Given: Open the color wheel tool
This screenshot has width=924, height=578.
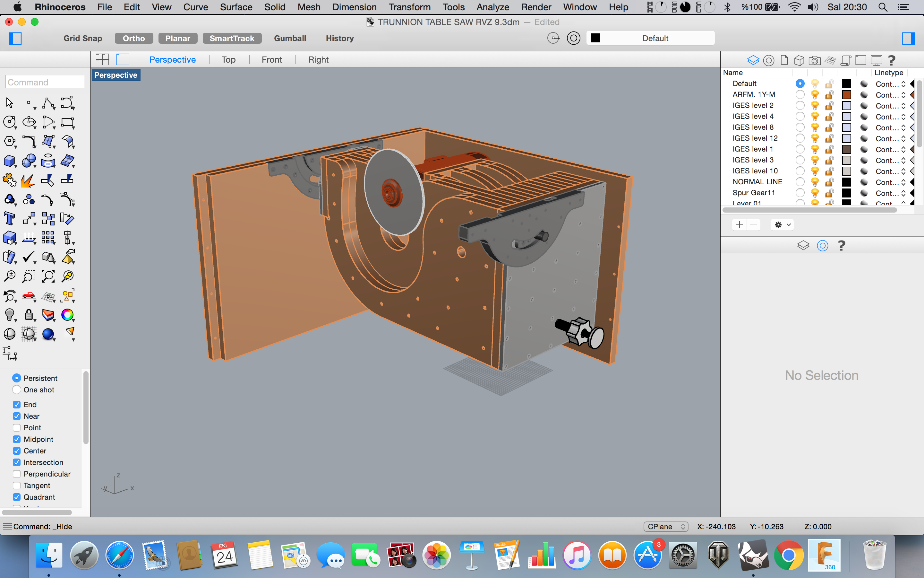Looking at the screenshot, I should point(68,315).
